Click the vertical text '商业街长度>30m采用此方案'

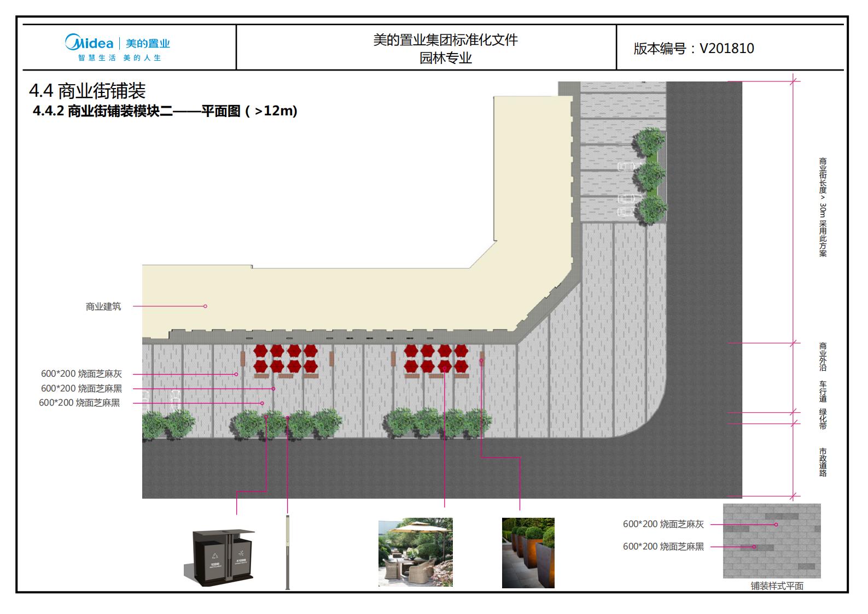pyautogui.click(x=823, y=207)
